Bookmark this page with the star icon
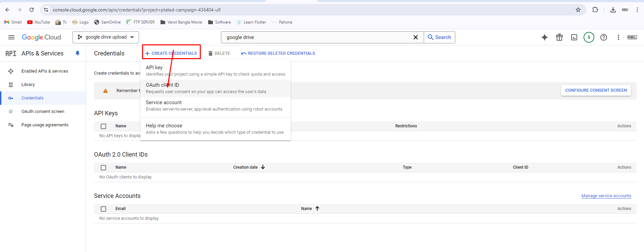 [578, 10]
